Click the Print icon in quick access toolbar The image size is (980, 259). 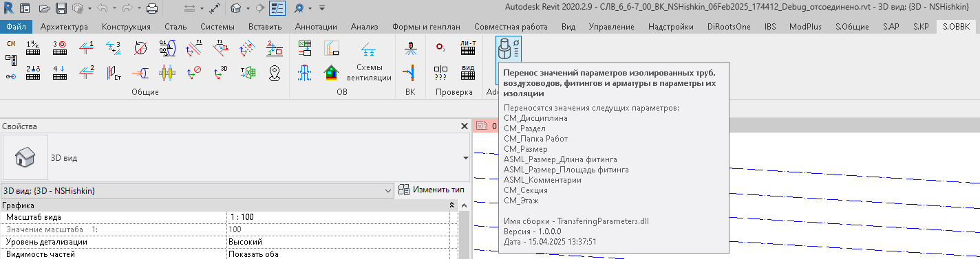coord(153,9)
